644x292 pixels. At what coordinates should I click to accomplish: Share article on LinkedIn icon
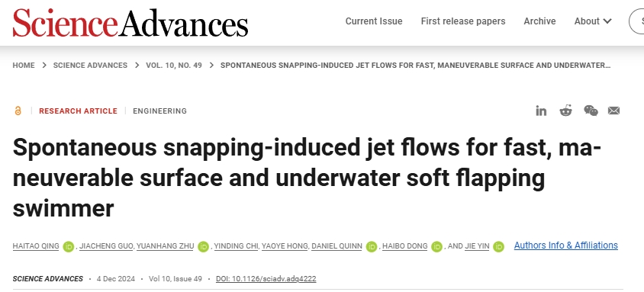click(x=541, y=111)
